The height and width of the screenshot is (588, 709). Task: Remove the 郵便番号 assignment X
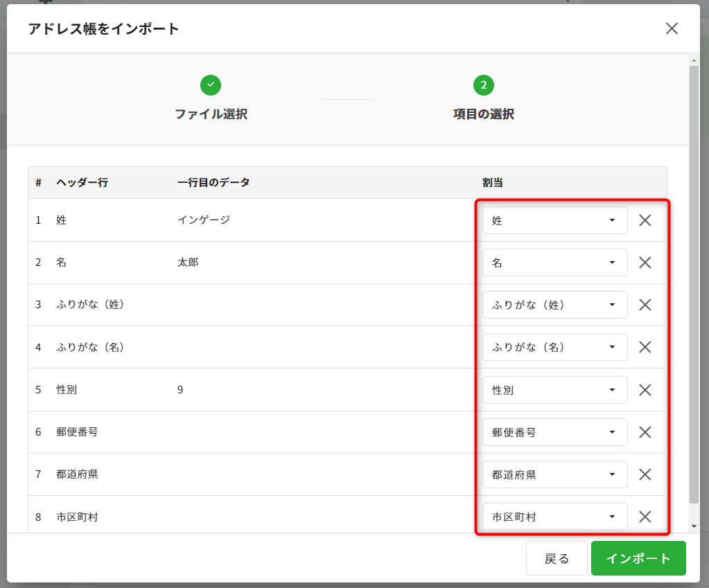point(645,432)
